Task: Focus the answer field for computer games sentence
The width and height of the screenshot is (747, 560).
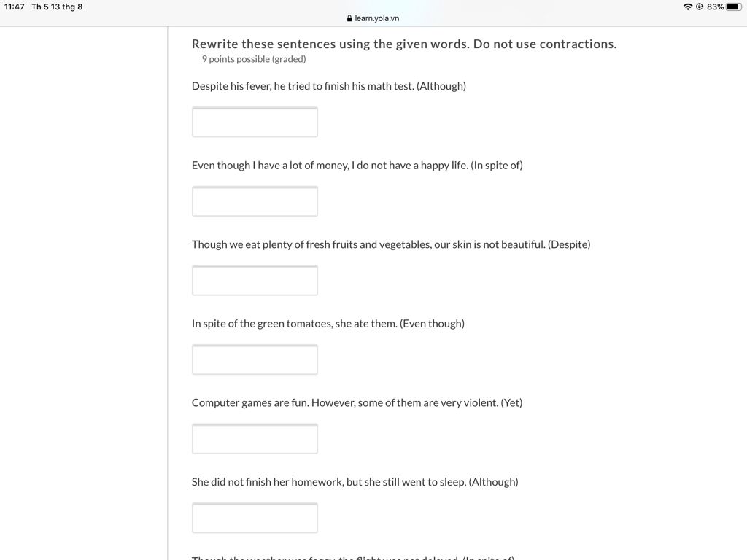Action: (255, 439)
